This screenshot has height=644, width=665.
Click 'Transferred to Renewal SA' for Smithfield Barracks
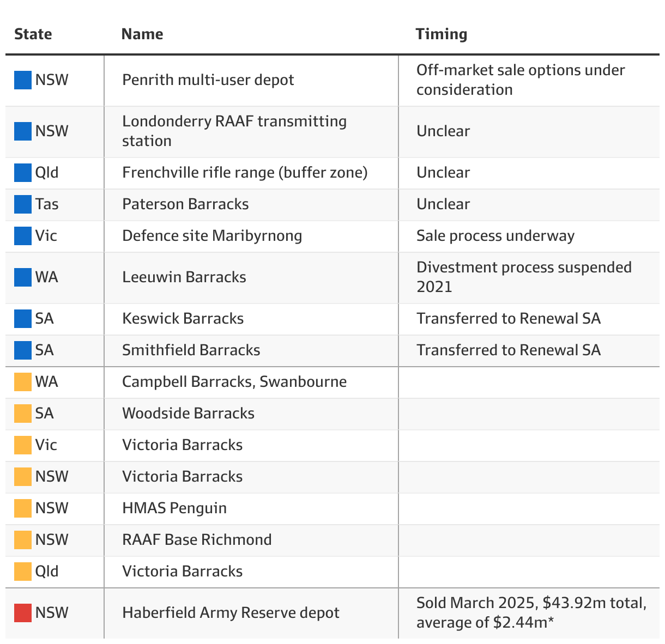coord(509,350)
